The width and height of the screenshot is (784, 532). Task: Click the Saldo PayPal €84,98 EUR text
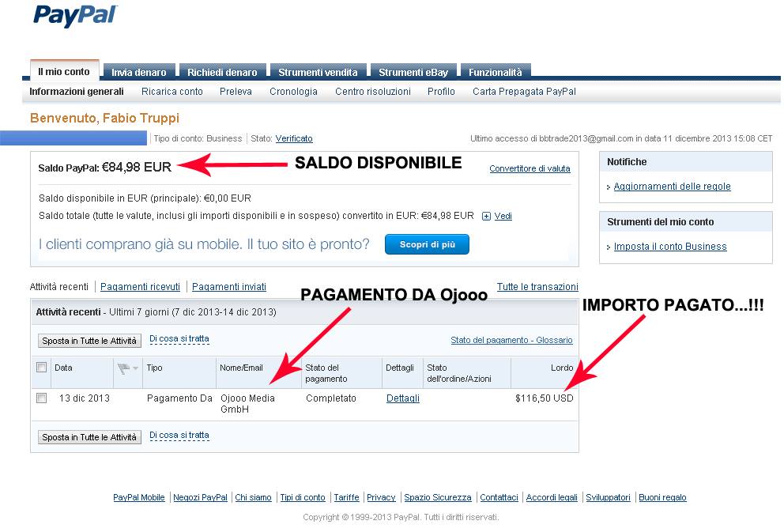[x=104, y=168]
